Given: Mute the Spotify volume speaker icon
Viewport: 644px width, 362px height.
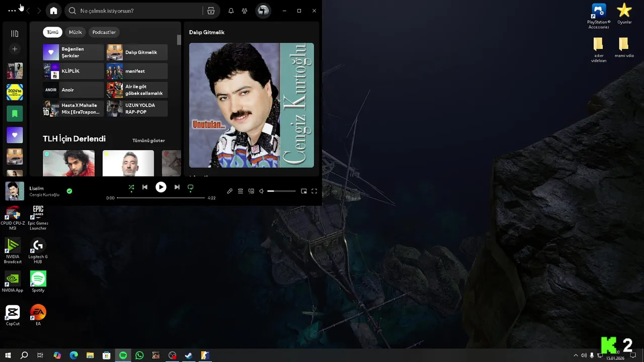Looking at the screenshot, I should point(262,191).
